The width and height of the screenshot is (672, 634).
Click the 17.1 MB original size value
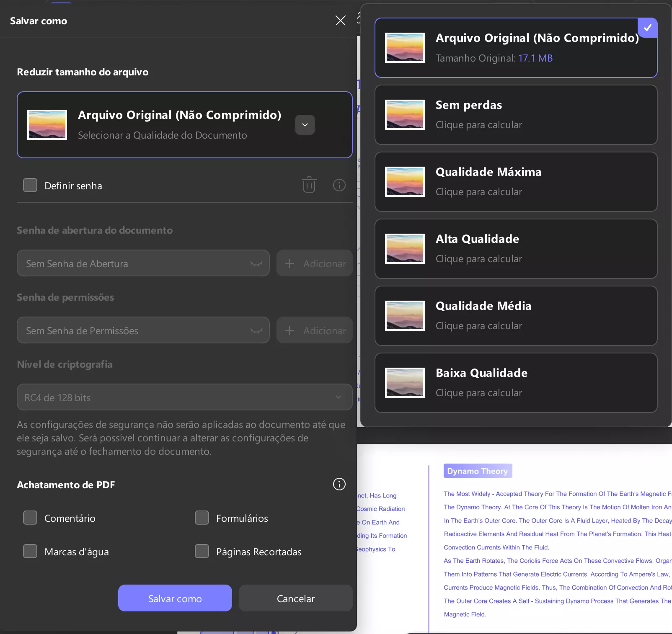535,58
